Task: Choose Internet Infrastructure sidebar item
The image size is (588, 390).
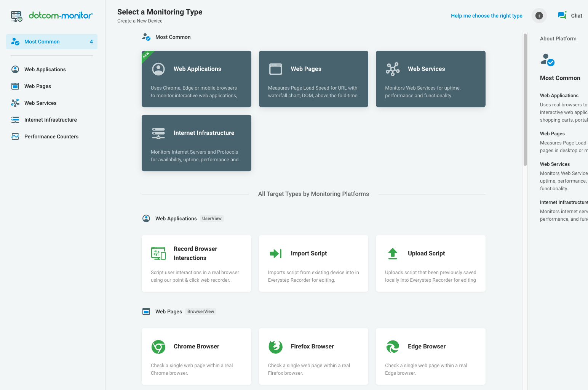Action: 51,120
